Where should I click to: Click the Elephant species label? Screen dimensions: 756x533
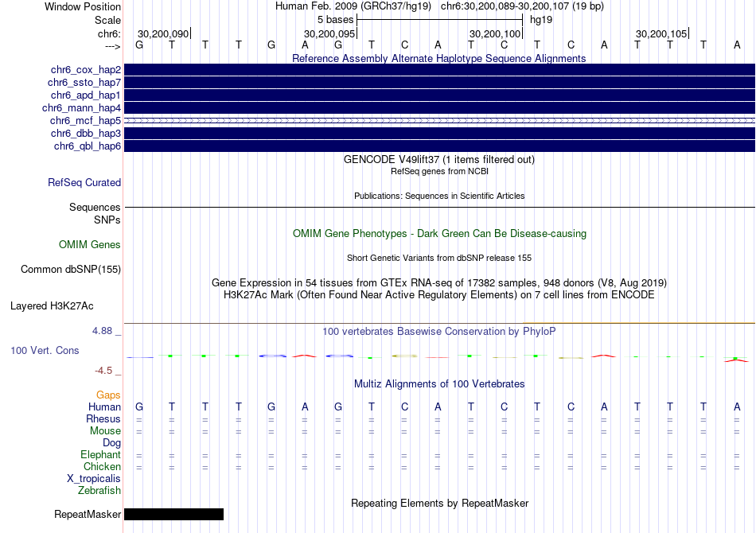coord(100,455)
